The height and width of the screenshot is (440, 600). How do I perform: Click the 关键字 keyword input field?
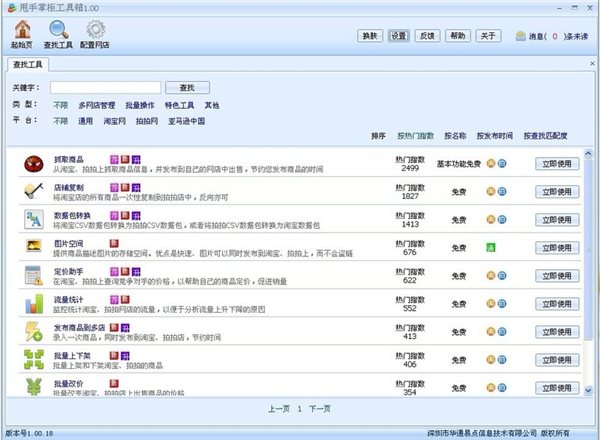(105, 88)
